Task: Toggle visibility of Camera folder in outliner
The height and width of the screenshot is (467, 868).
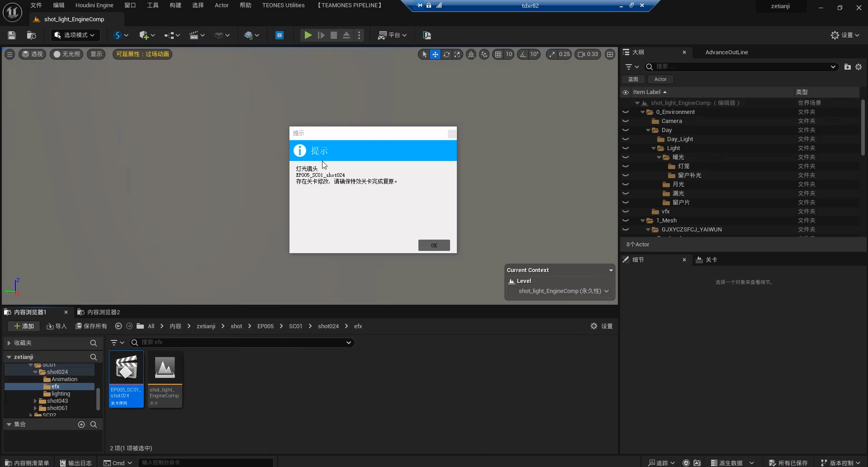Action: (x=626, y=121)
